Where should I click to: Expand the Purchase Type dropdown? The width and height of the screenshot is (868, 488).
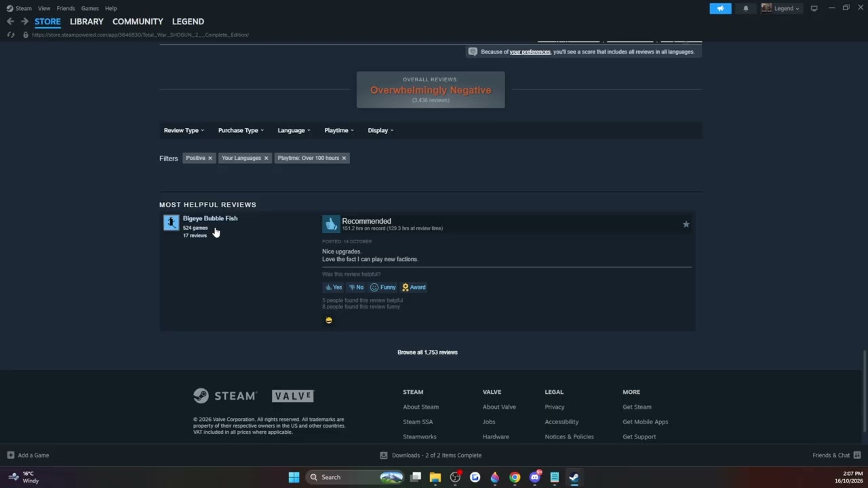click(241, 130)
